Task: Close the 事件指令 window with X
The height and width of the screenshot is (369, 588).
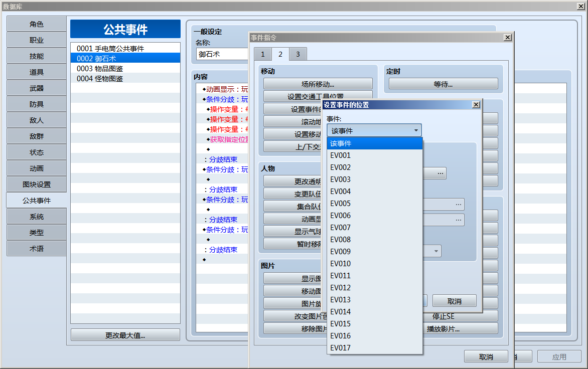Action: pyautogui.click(x=507, y=38)
